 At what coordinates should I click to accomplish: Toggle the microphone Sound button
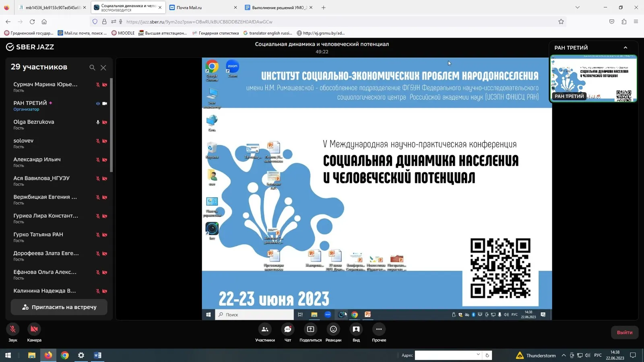13,329
